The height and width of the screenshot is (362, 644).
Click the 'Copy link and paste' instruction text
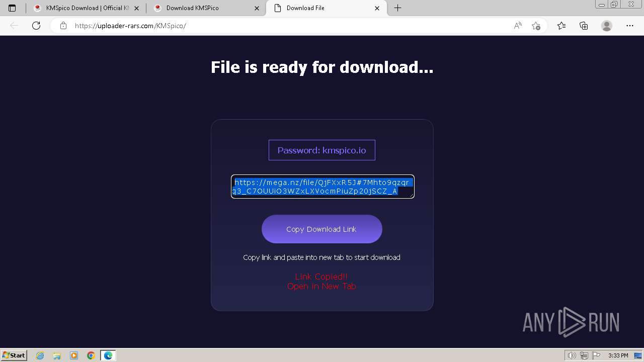322,257
